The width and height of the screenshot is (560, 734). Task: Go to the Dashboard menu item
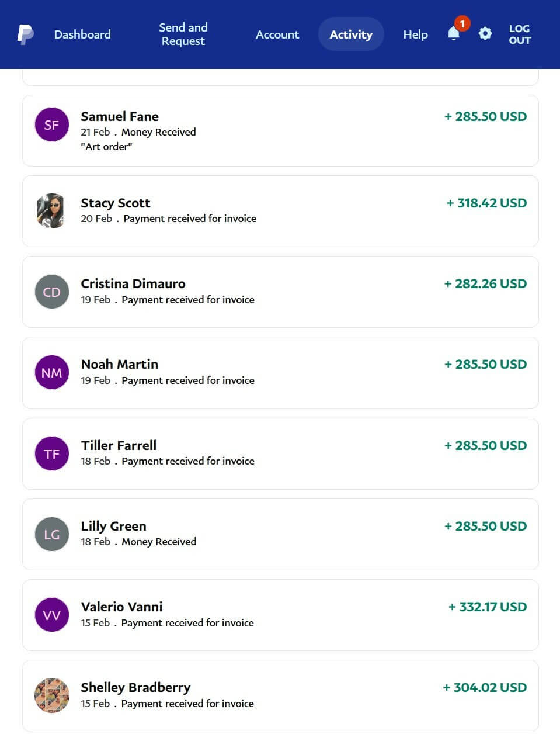coord(82,34)
